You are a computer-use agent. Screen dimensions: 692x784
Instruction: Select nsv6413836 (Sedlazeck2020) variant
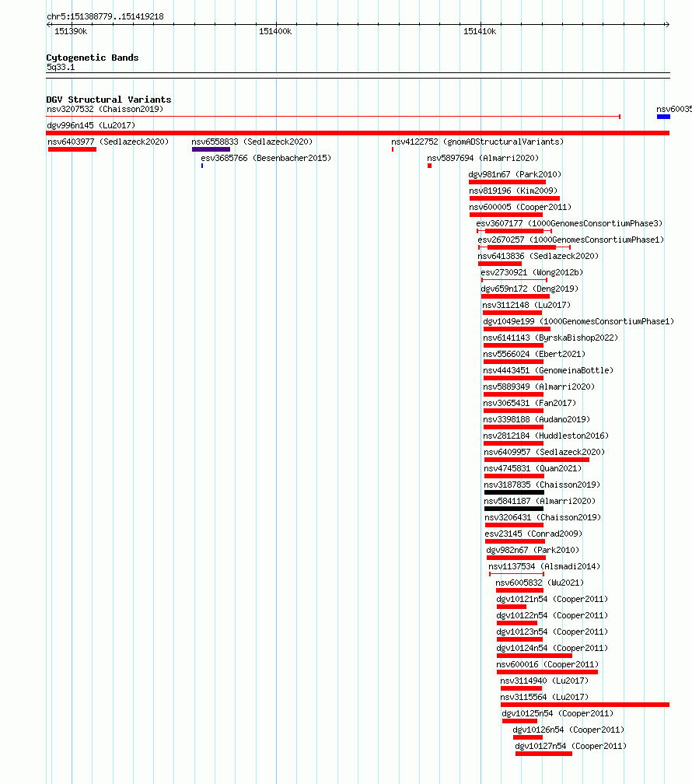coord(538,256)
